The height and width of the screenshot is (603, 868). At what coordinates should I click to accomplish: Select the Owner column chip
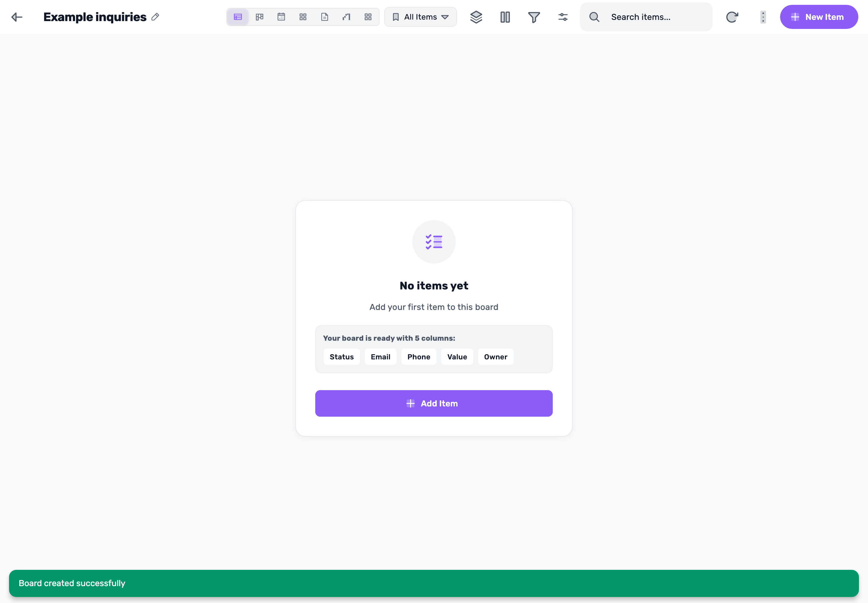point(495,357)
